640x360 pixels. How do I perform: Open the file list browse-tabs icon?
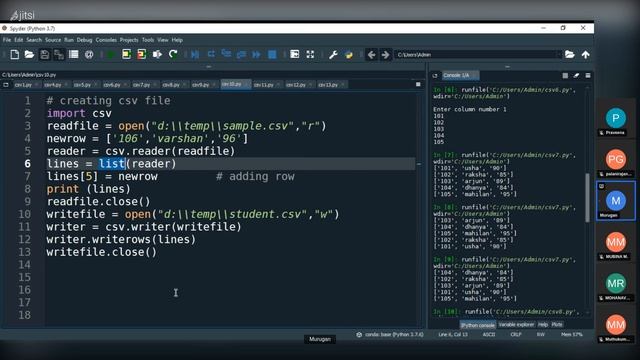click(74, 54)
